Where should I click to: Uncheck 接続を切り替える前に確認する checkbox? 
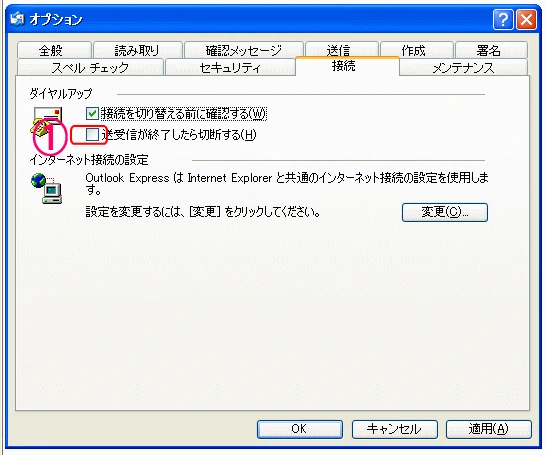point(92,114)
